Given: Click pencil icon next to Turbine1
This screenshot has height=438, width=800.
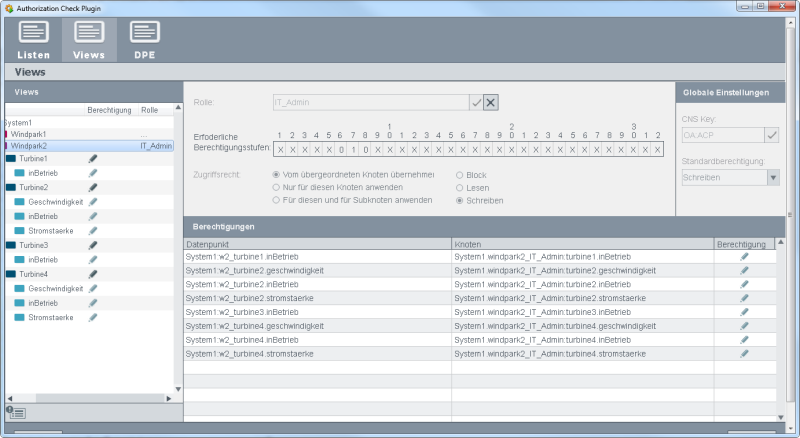Looking at the screenshot, I should coord(93,159).
